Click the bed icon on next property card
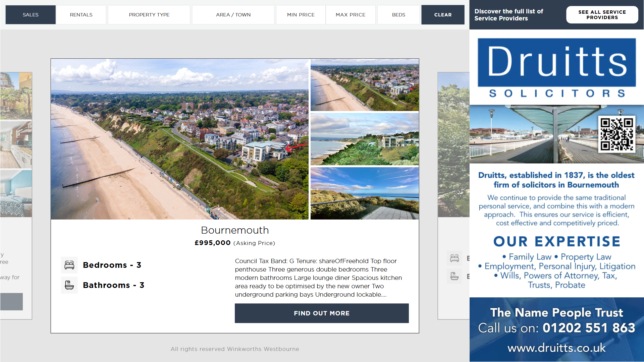Image resolution: width=644 pixels, height=362 pixels. point(454,258)
